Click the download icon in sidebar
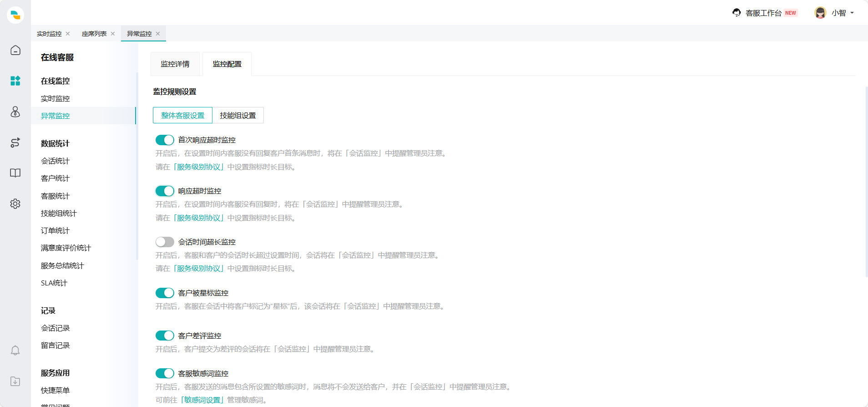Screen dimensions: 868x407 pos(15,382)
